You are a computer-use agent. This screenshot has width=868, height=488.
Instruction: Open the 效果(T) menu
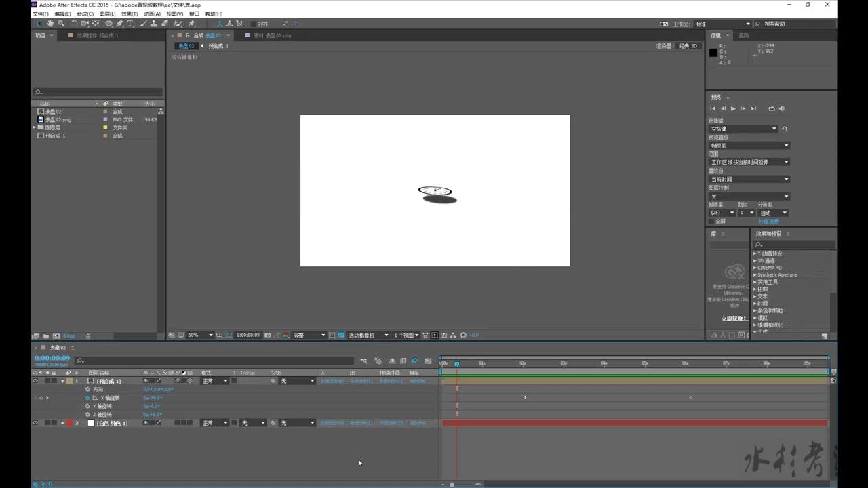[x=130, y=14]
